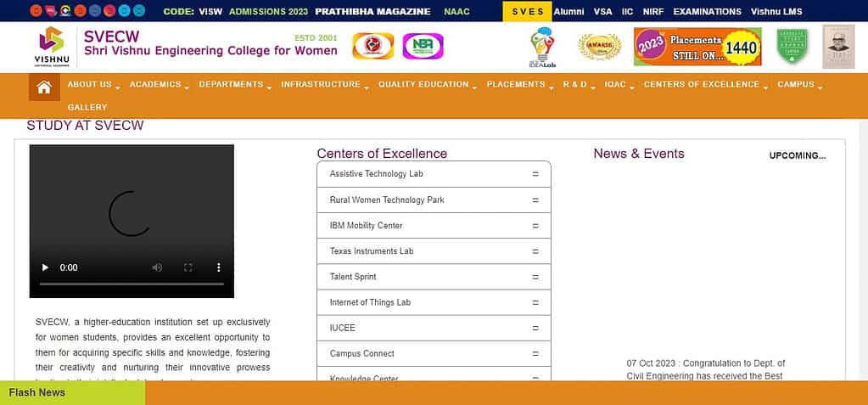Seek using the video progress bar
The image size is (868, 405).
132,284
